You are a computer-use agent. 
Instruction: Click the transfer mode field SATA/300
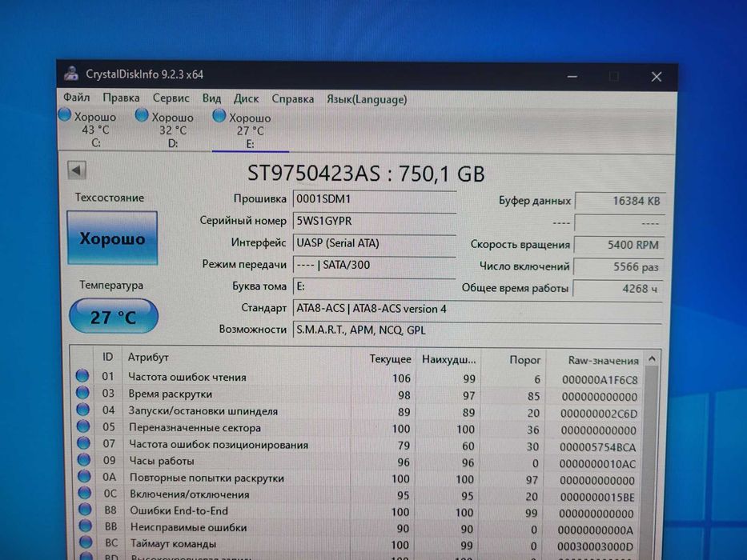[x=375, y=265]
